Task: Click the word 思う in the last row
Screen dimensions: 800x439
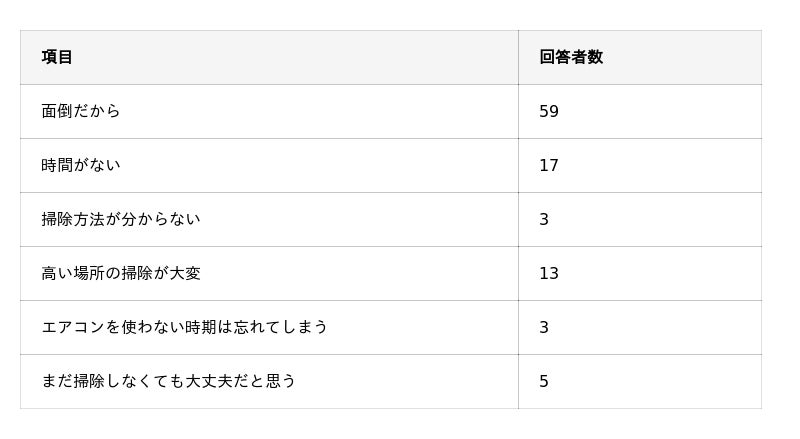Action: coord(280,381)
